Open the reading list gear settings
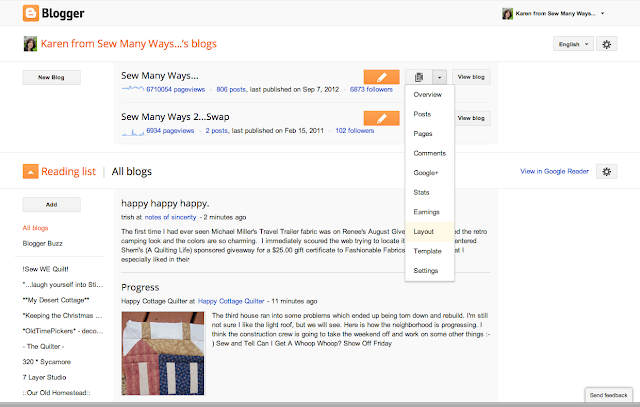The width and height of the screenshot is (640, 407). 607,171
